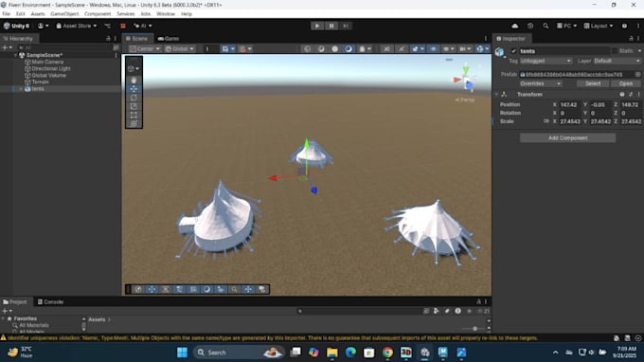Select the Hand view tool

(x=134, y=81)
